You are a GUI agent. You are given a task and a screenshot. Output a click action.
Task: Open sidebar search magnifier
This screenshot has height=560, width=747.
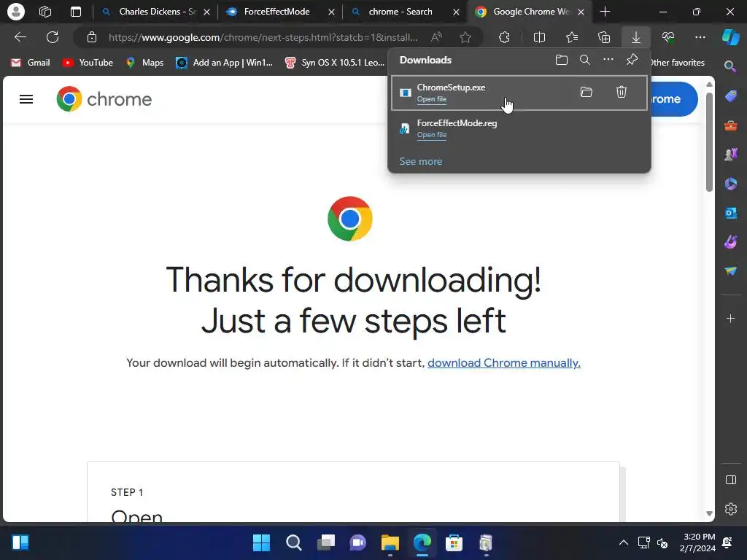730,66
